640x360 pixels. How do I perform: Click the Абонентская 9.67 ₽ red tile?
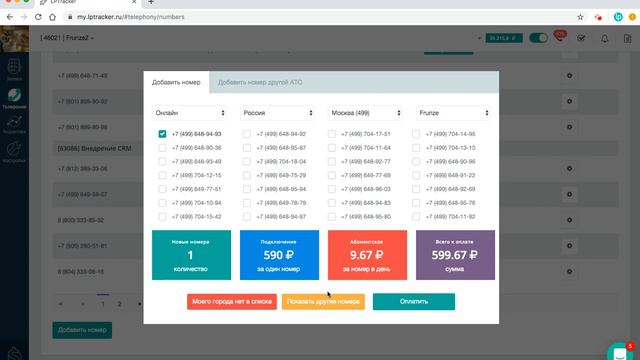[367, 255]
